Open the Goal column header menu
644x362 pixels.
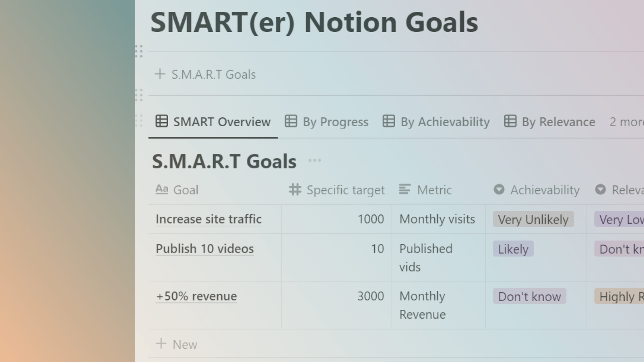[186, 189]
